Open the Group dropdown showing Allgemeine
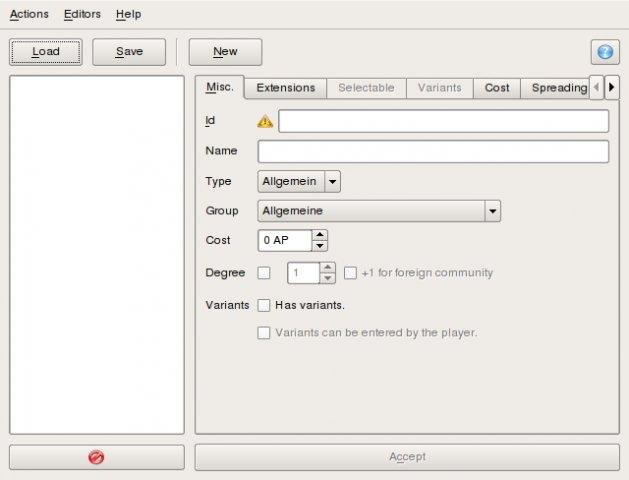 [x=379, y=211]
